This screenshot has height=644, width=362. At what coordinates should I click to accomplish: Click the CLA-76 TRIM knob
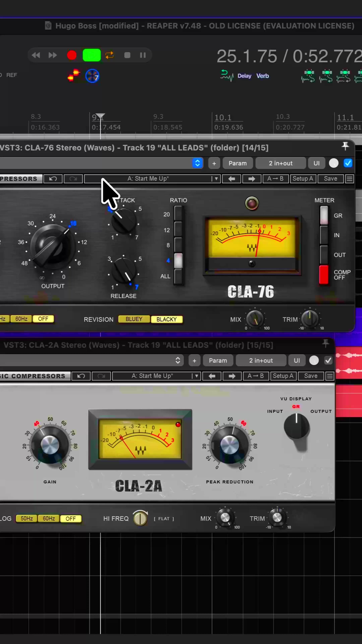[x=310, y=319]
